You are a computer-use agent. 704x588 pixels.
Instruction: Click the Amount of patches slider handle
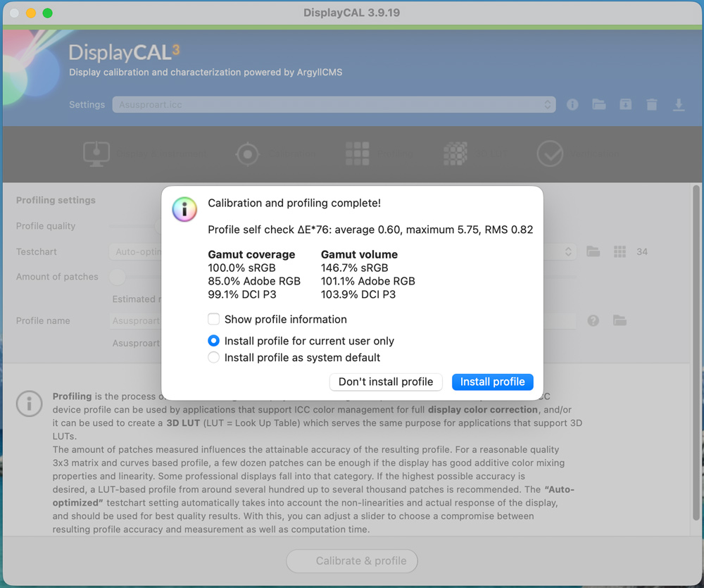coord(118,277)
